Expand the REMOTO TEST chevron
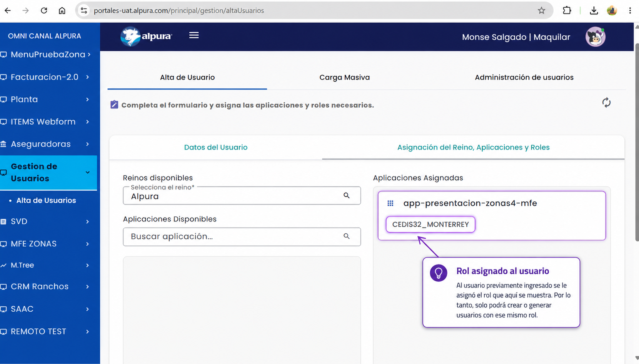 pos(88,332)
